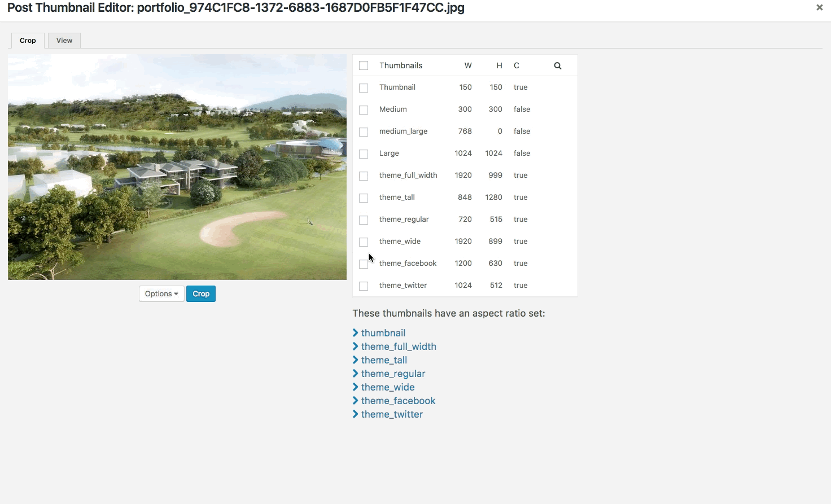
Task: Select the theme_facebook checkbox
Action: [364, 264]
